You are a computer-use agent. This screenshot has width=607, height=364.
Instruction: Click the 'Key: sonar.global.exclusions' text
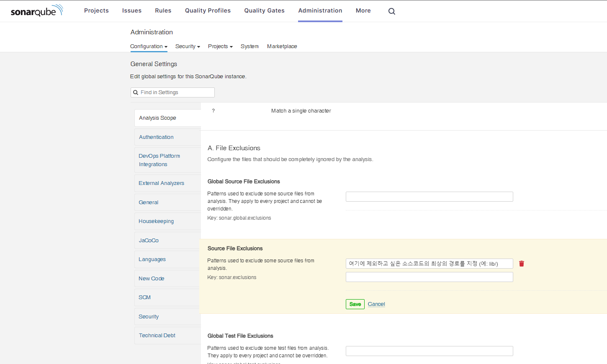pyautogui.click(x=239, y=218)
